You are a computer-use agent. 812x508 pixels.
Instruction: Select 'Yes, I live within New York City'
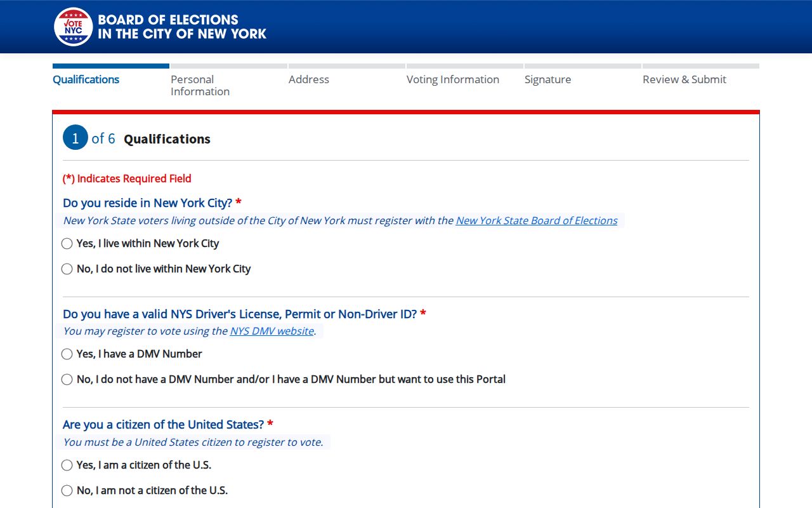(67, 244)
